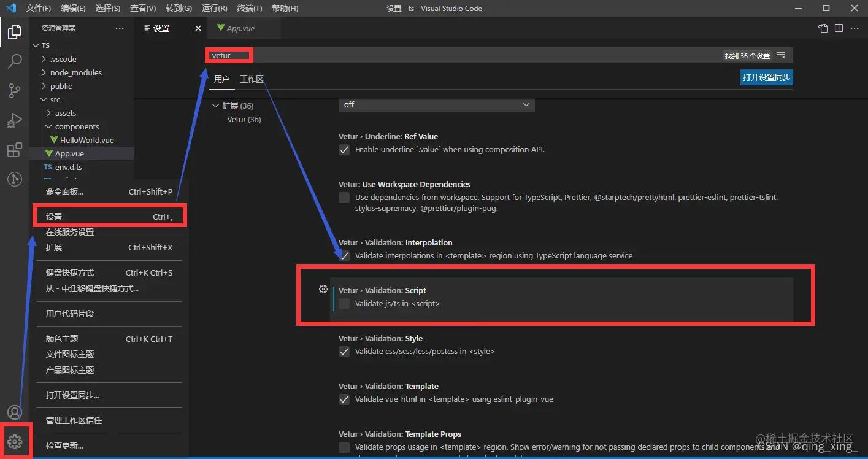The image size is (868, 459).
Task: Close the 设置 editor tab
Action: pyautogui.click(x=198, y=28)
